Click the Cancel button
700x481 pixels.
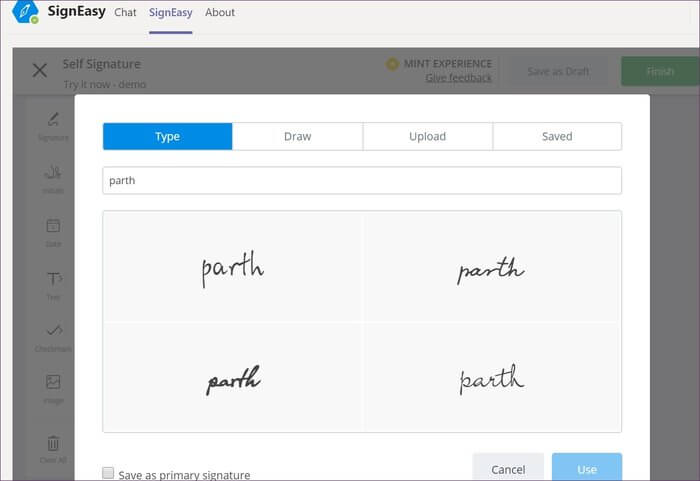(508, 468)
